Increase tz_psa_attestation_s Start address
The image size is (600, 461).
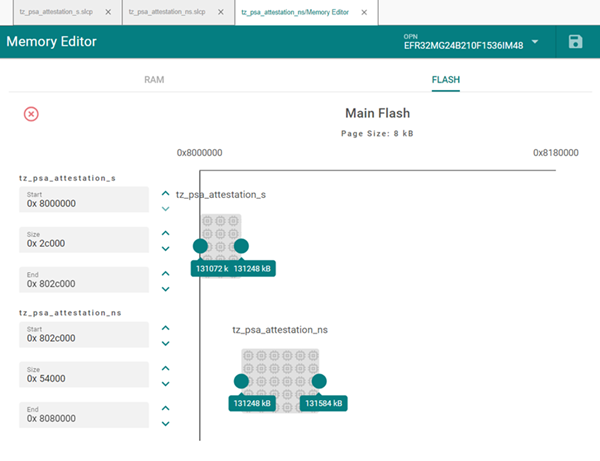[x=166, y=192]
